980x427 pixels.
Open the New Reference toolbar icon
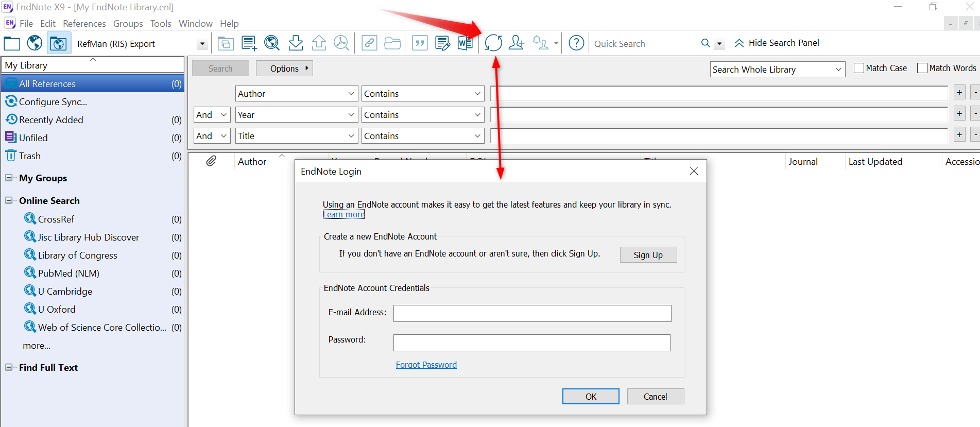pyautogui.click(x=249, y=43)
